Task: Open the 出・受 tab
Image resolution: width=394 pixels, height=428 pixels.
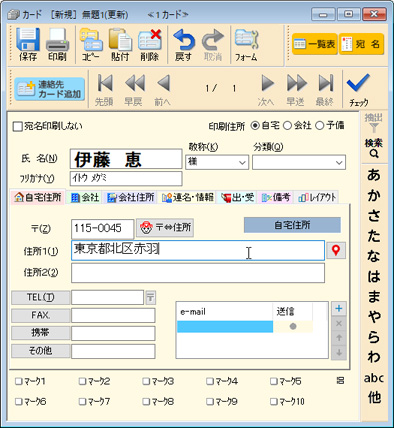Action: coord(237,197)
